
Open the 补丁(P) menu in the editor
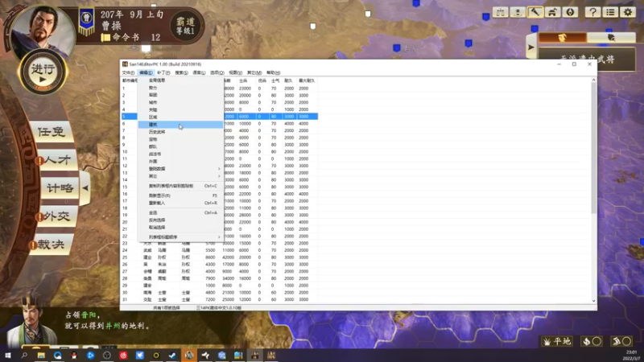pyautogui.click(x=163, y=72)
